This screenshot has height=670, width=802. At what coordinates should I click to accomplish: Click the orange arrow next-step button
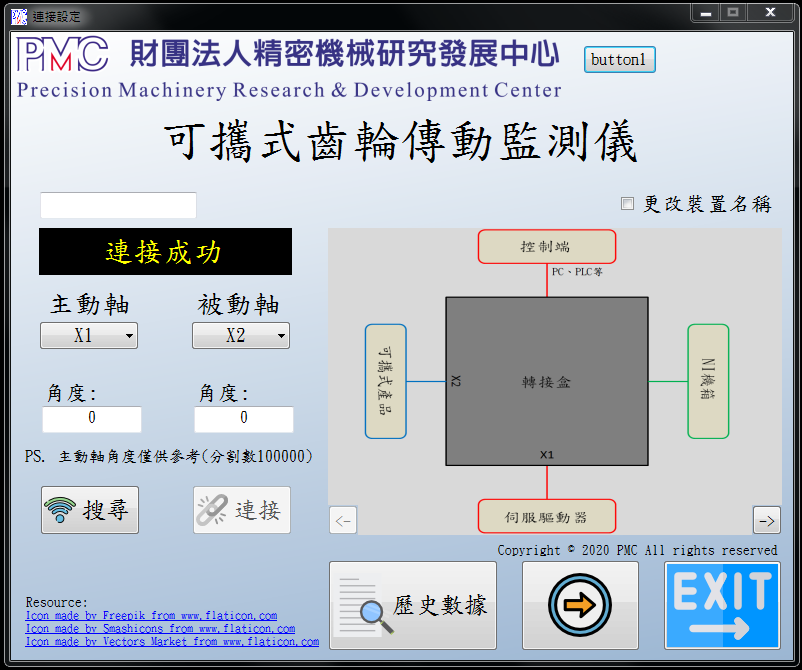(x=580, y=606)
